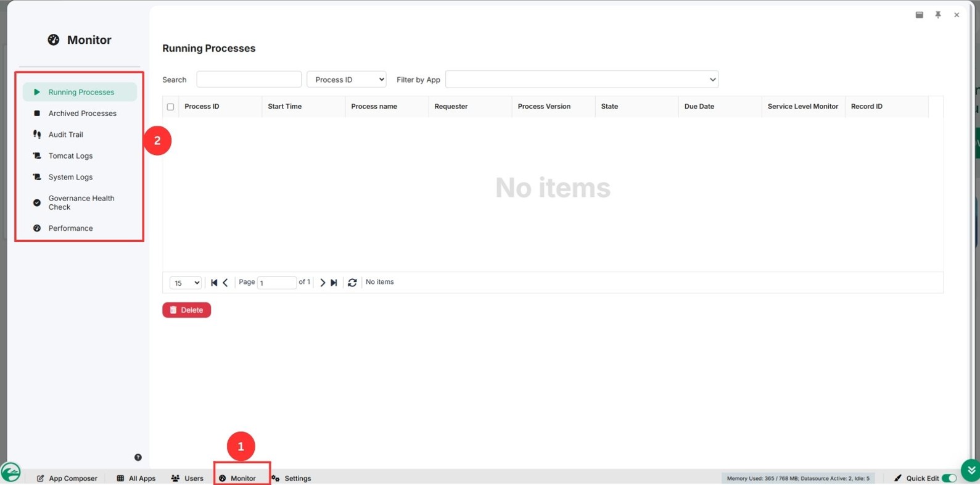Click the Search text field
This screenshot has width=980, height=485.
pyautogui.click(x=249, y=80)
